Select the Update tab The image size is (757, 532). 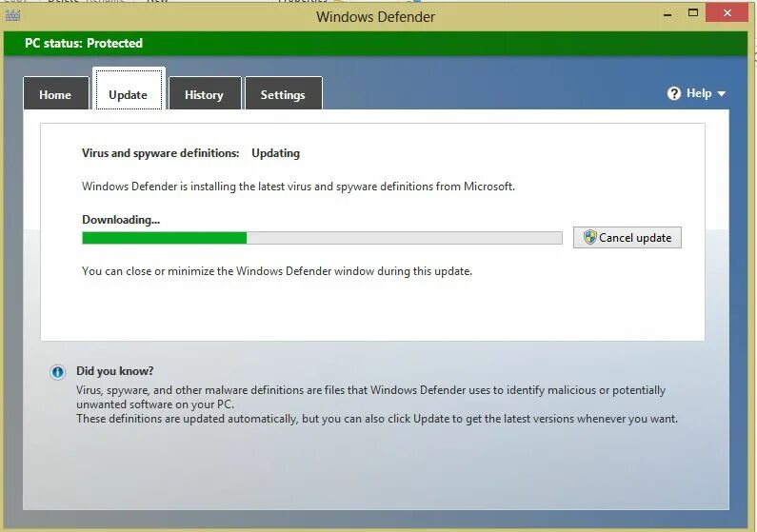[x=129, y=89]
